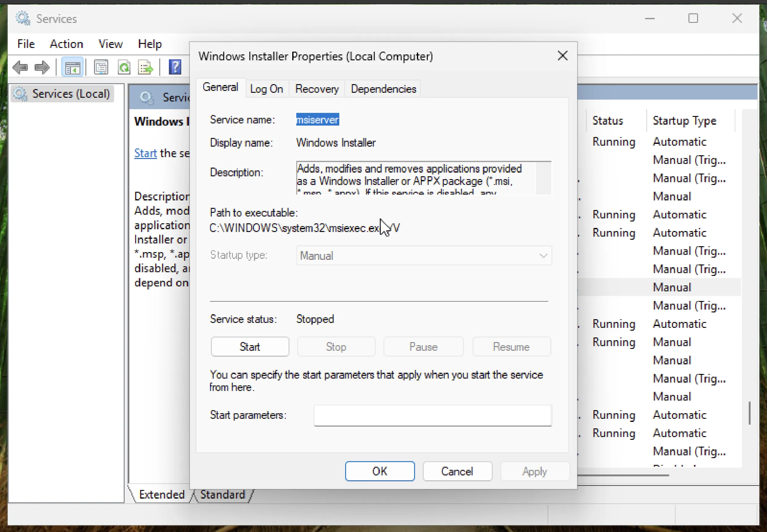Switch to the Extended view tab
767x532 pixels.
[162, 494]
